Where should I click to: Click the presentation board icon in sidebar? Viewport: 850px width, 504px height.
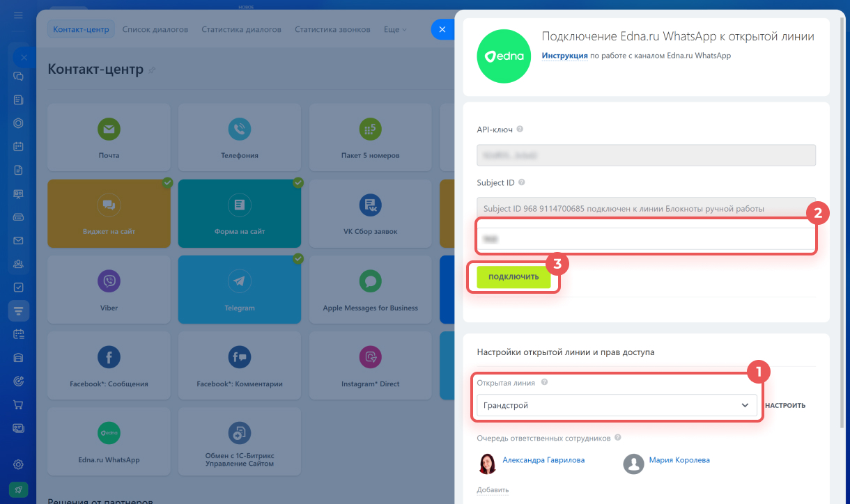19,194
